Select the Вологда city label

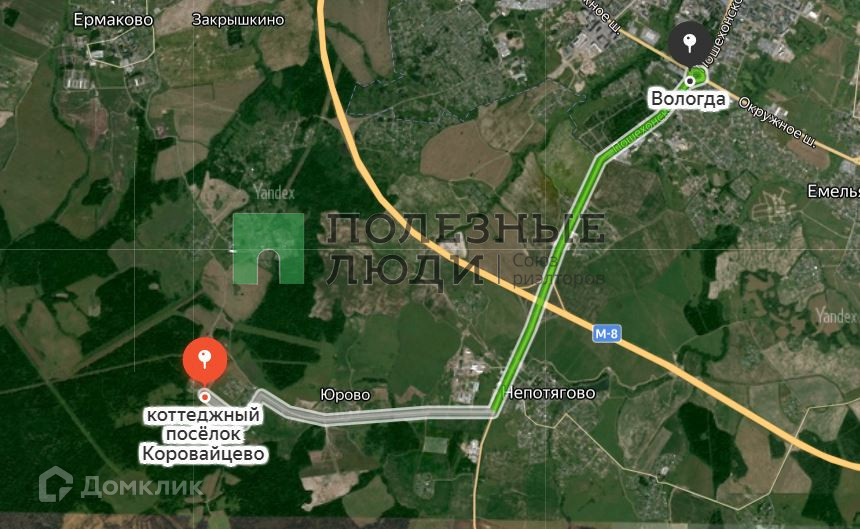[x=688, y=99]
